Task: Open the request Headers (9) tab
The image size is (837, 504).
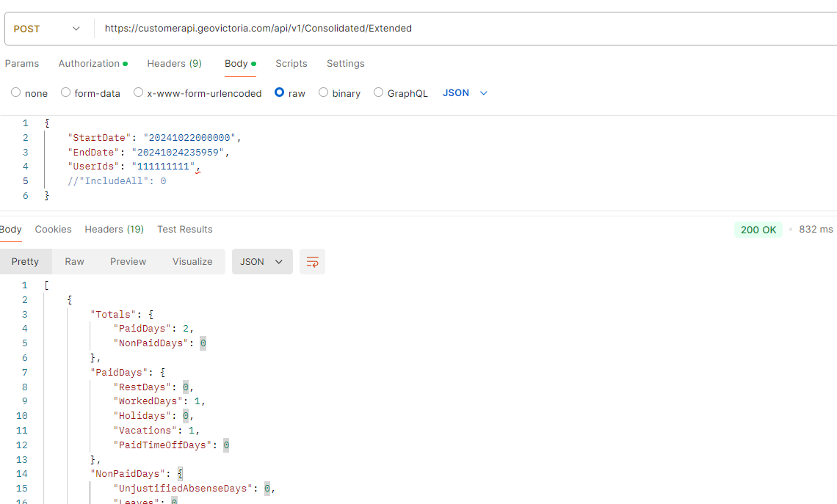Action: [x=174, y=64]
